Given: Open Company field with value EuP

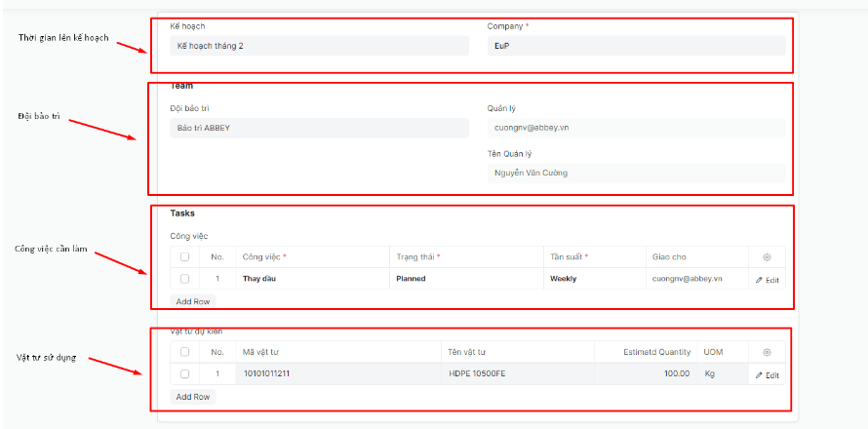Looking at the screenshot, I should point(636,46).
